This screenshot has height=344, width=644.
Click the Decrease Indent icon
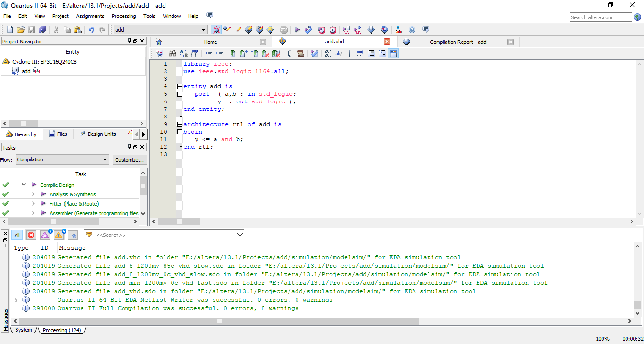(219, 53)
